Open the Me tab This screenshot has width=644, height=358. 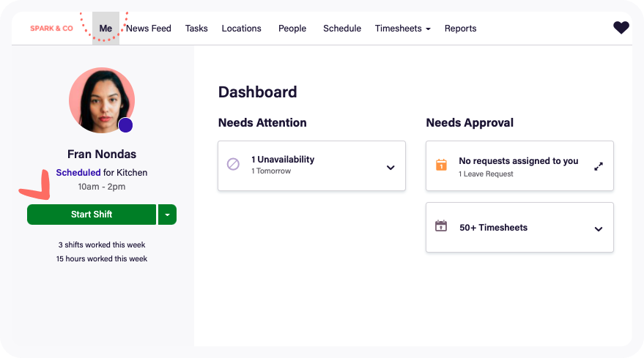pos(106,29)
